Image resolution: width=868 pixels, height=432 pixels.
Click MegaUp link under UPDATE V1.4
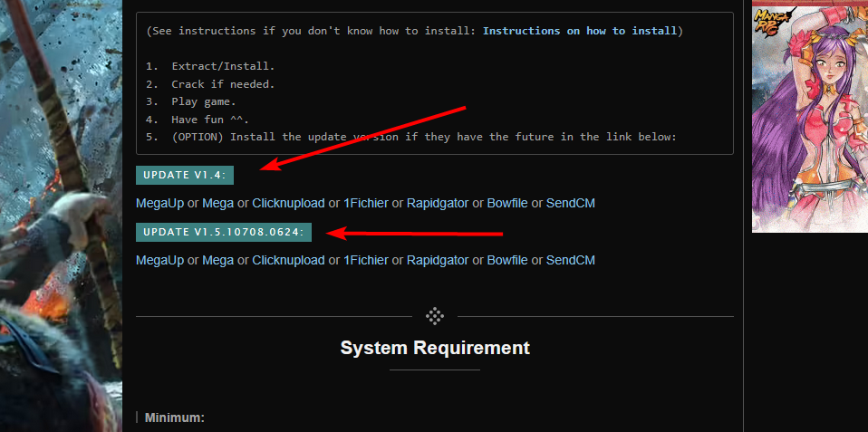pyautogui.click(x=159, y=203)
